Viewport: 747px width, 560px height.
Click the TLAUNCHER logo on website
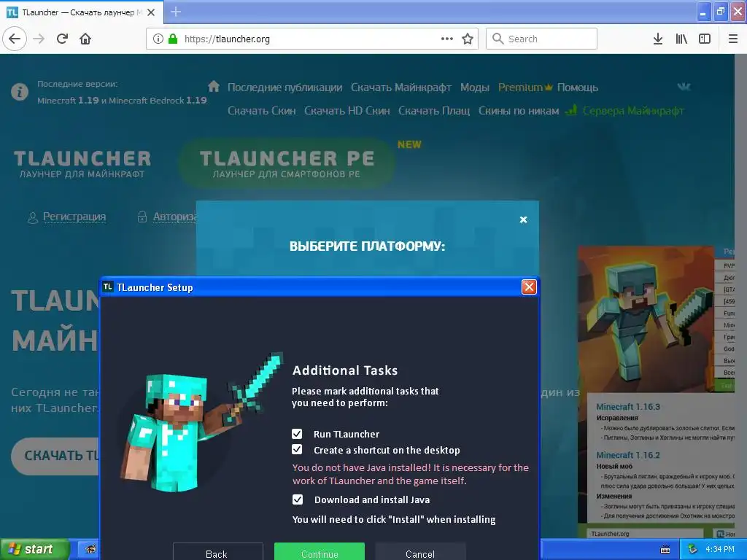(82, 164)
